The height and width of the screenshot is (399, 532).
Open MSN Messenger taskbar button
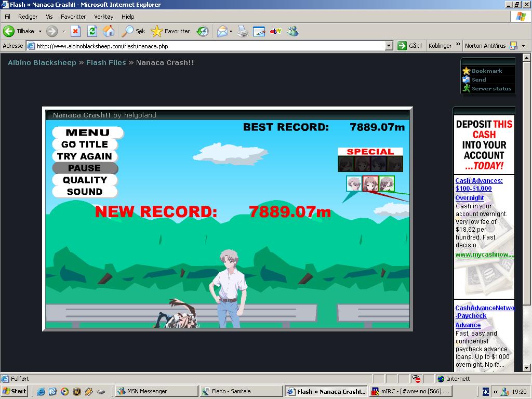(x=156, y=391)
